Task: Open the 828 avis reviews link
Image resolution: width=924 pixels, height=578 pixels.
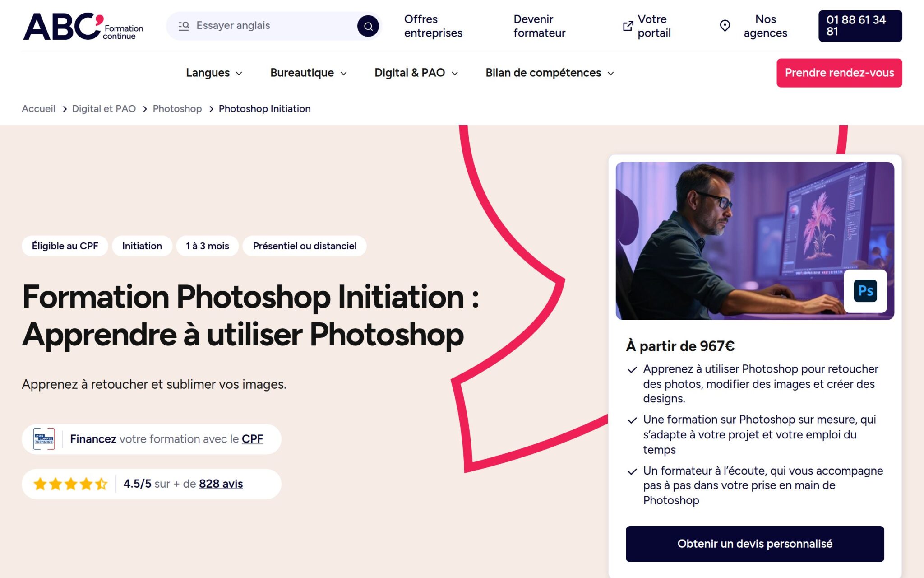Action: tap(221, 484)
